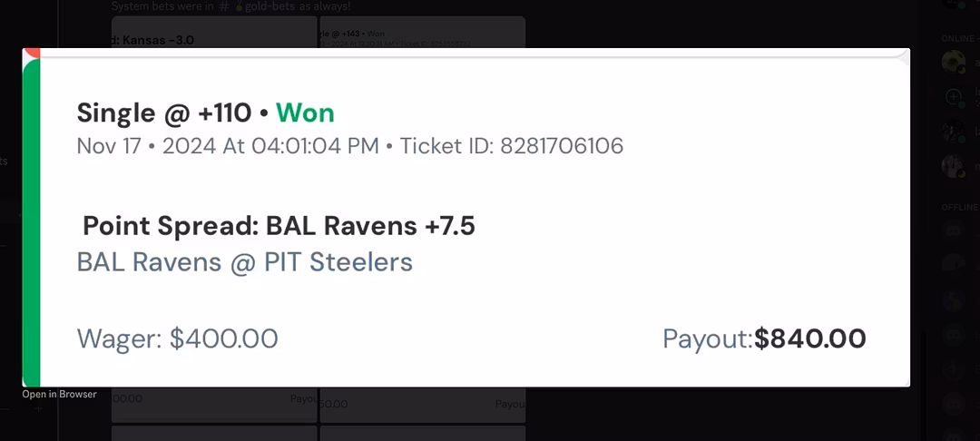Click the fourth offline member avatar
The height and width of the screenshot is (441, 980).
tap(953, 334)
